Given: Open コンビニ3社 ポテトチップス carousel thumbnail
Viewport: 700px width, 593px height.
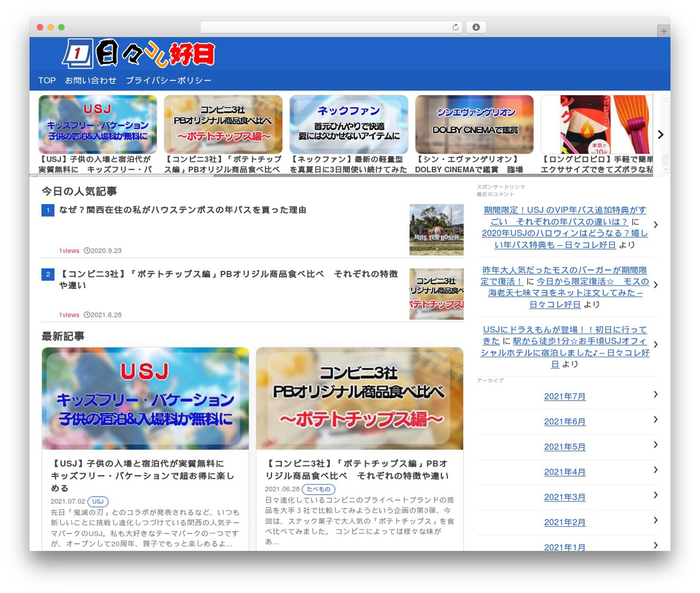Looking at the screenshot, I should pos(223,125).
